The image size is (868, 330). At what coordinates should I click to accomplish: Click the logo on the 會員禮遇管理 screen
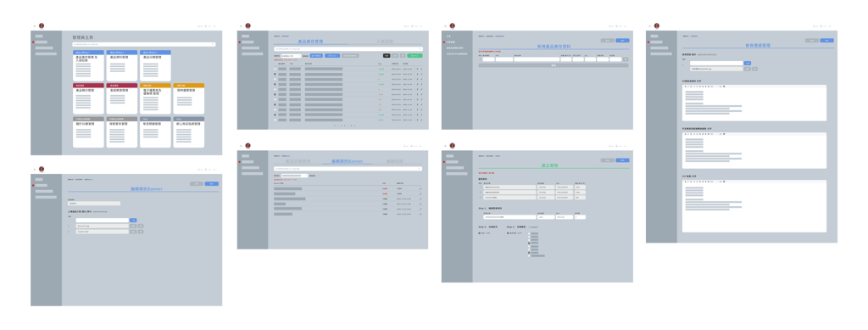click(657, 26)
